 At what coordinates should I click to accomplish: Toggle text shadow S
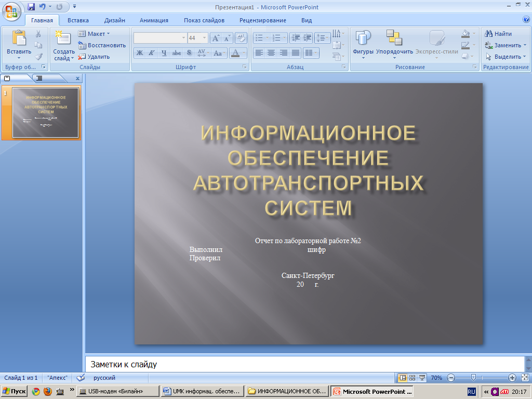189,53
